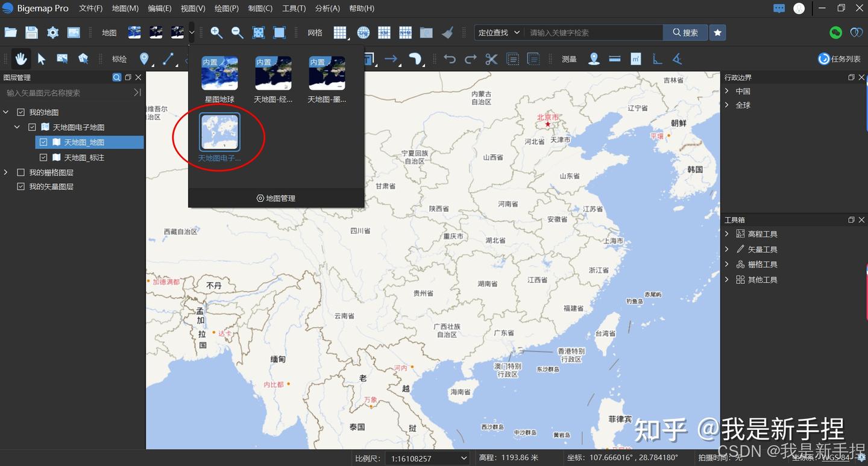Click the point marker tool next to 标绘
The image size is (868, 466).
(144, 58)
